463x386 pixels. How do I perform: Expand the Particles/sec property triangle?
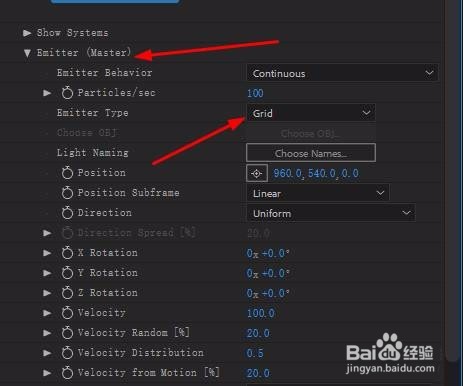click(x=47, y=93)
